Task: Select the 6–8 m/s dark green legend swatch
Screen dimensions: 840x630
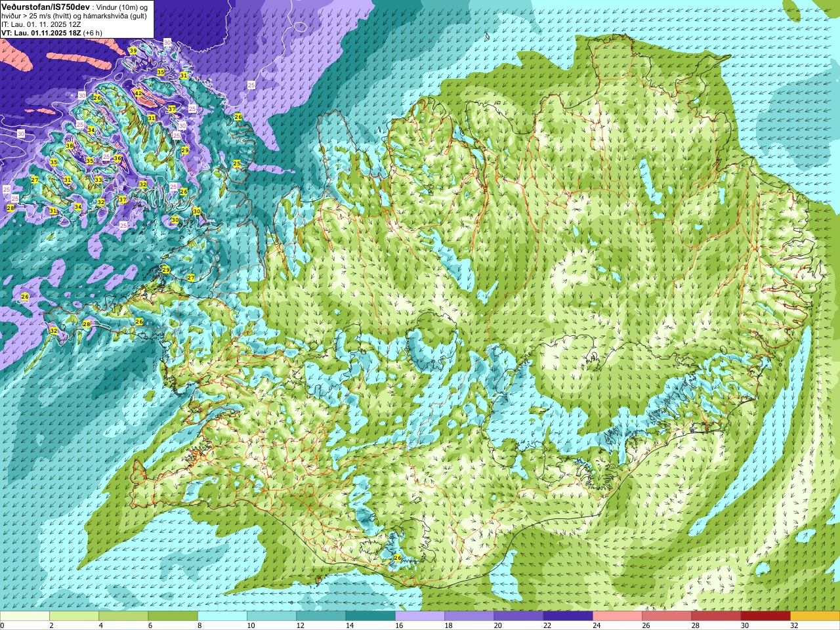Action: point(173,616)
